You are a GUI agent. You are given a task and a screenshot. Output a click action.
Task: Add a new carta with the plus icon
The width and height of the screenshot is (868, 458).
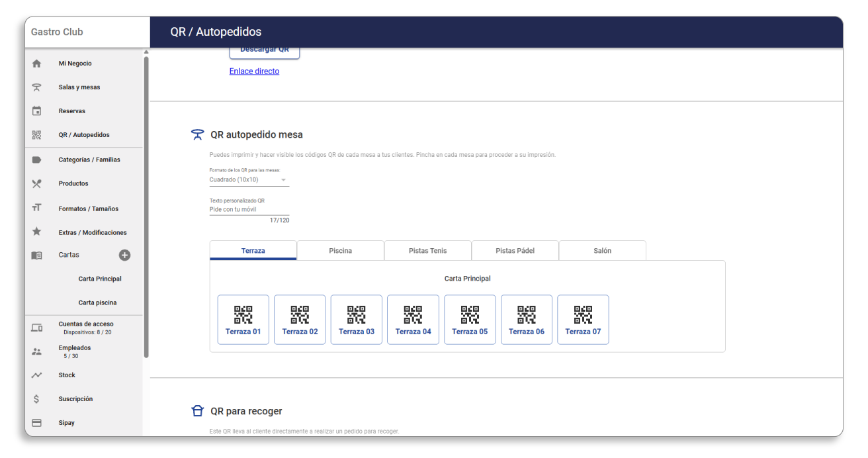[124, 255]
